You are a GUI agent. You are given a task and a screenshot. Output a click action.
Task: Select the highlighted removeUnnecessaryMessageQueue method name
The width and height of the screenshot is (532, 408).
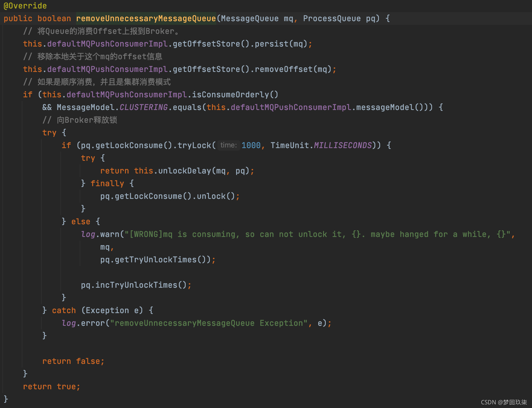(146, 18)
